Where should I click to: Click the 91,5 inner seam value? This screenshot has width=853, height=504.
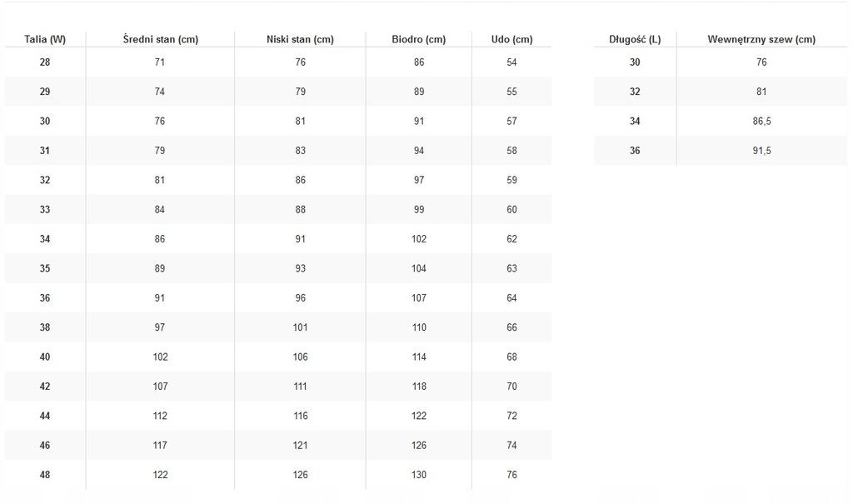761,151
